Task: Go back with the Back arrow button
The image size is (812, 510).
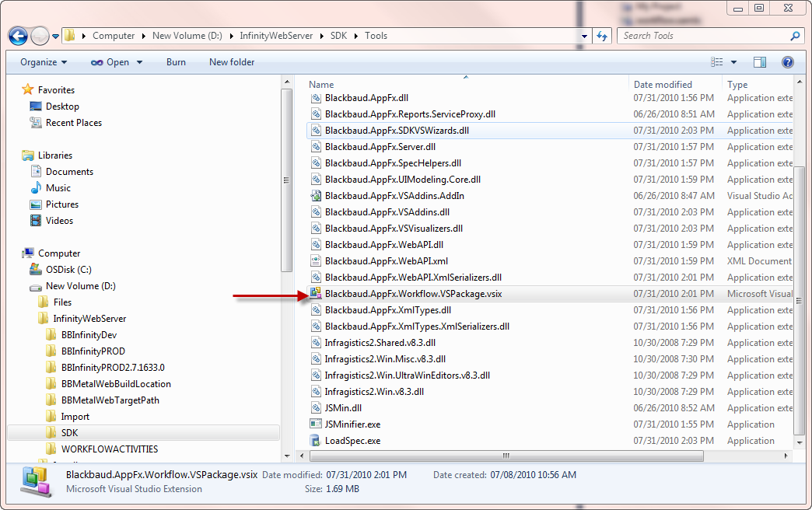Action: pos(18,36)
